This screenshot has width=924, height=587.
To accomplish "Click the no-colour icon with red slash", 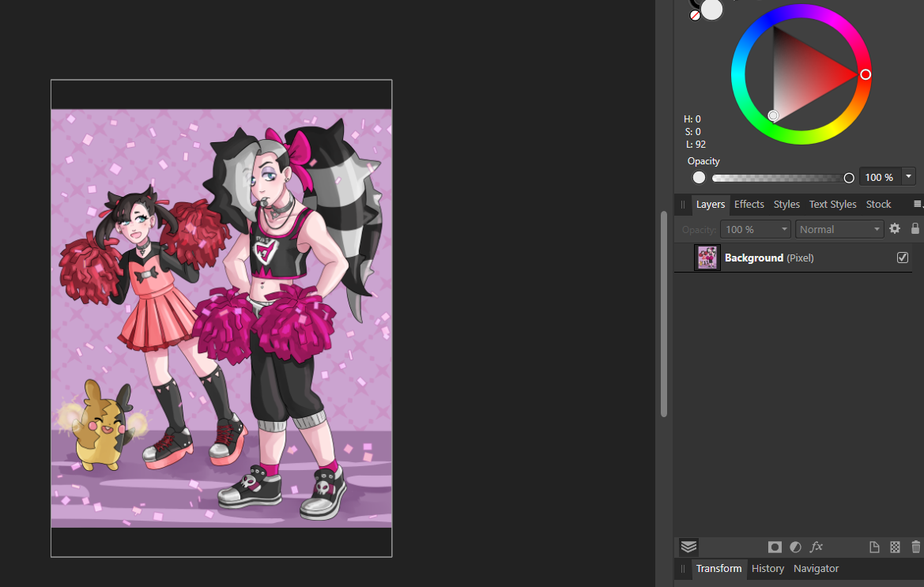I will pos(696,16).
